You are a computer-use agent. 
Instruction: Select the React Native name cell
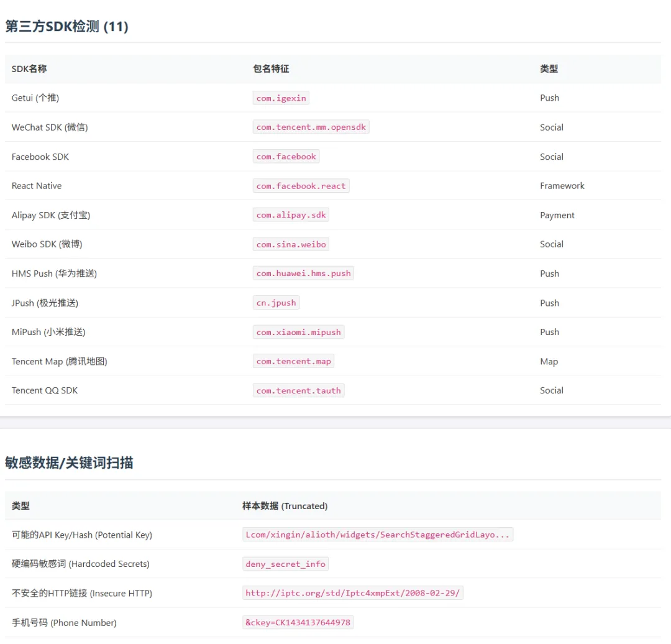pyautogui.click(x=37, y=186)
